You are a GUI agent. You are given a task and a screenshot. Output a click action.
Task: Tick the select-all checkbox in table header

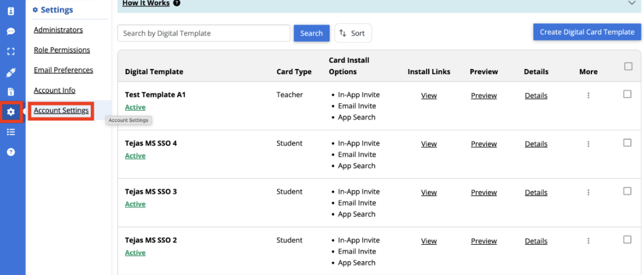tap(628, 66)
